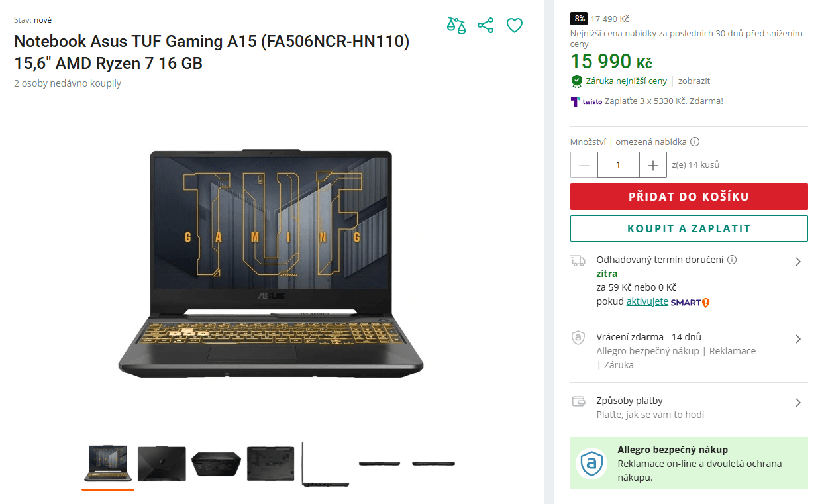Click the Záruka nejnižší ceny checkmark badge
Image resolution: width=822 pixels, height=504 pixels.
576,81
